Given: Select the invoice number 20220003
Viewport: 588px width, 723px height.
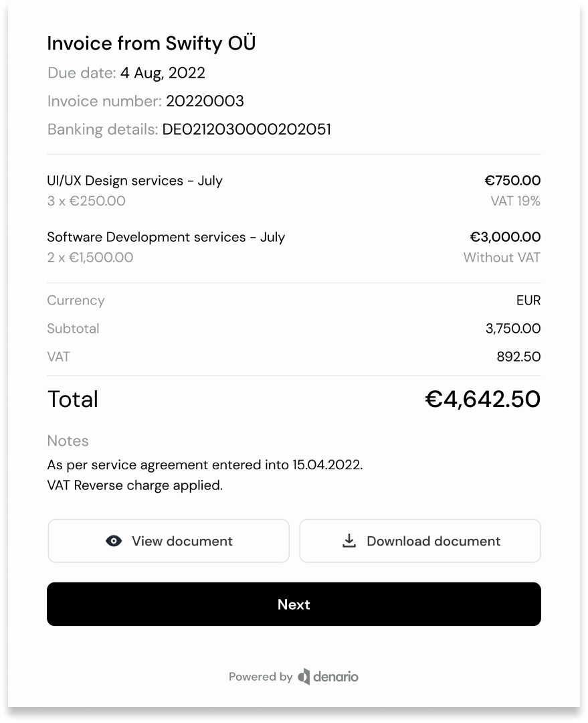Looking at the screenshot, I should (x=205, y=101).
